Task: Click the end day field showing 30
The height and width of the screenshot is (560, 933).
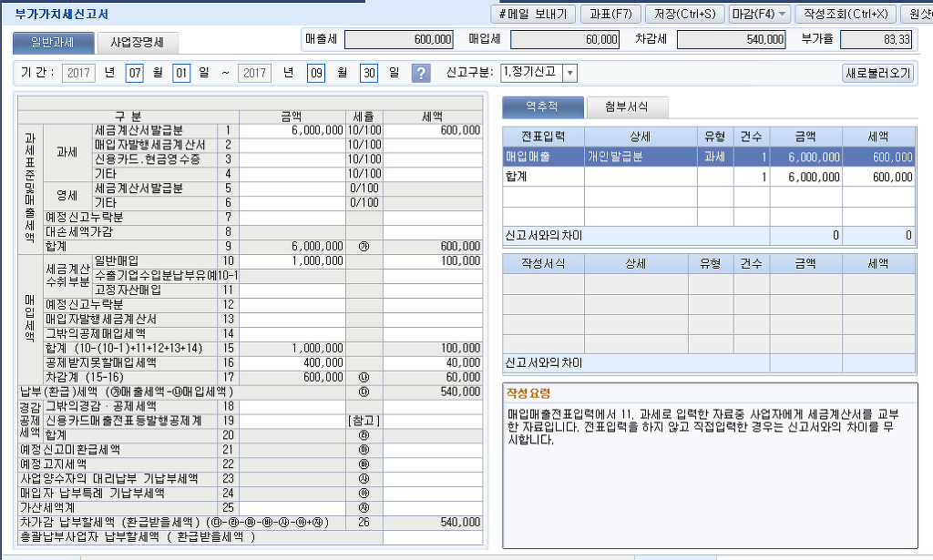Action: point(368,74)
